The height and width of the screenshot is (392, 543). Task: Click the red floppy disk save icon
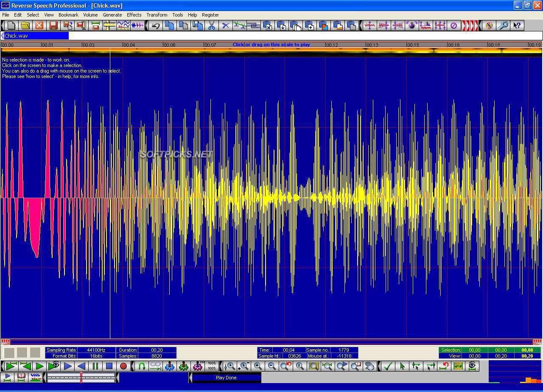(x=53, y=25)
